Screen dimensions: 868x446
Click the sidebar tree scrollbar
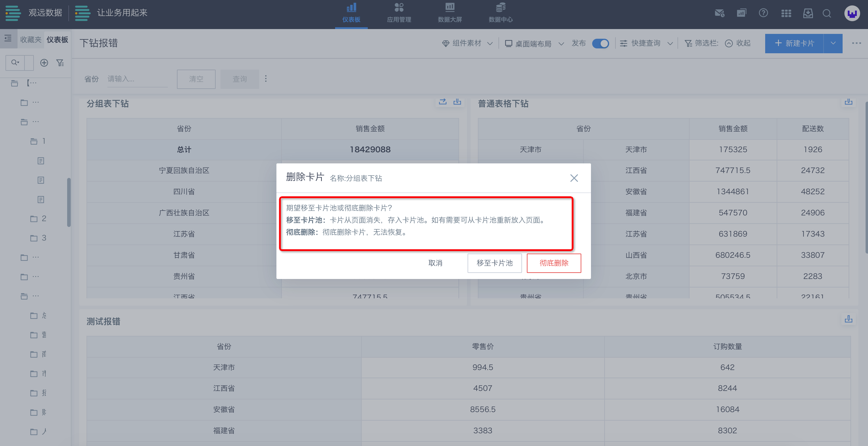(69, 202)
